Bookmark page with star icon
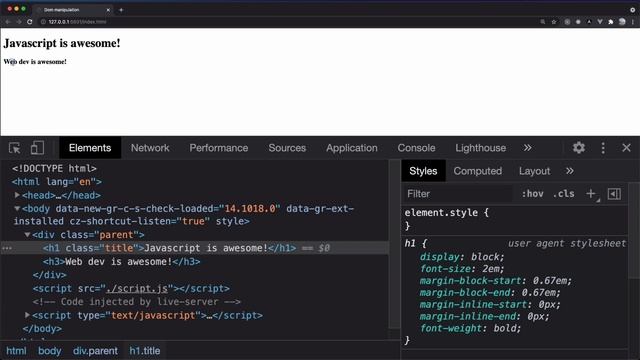 click(554, 22)
